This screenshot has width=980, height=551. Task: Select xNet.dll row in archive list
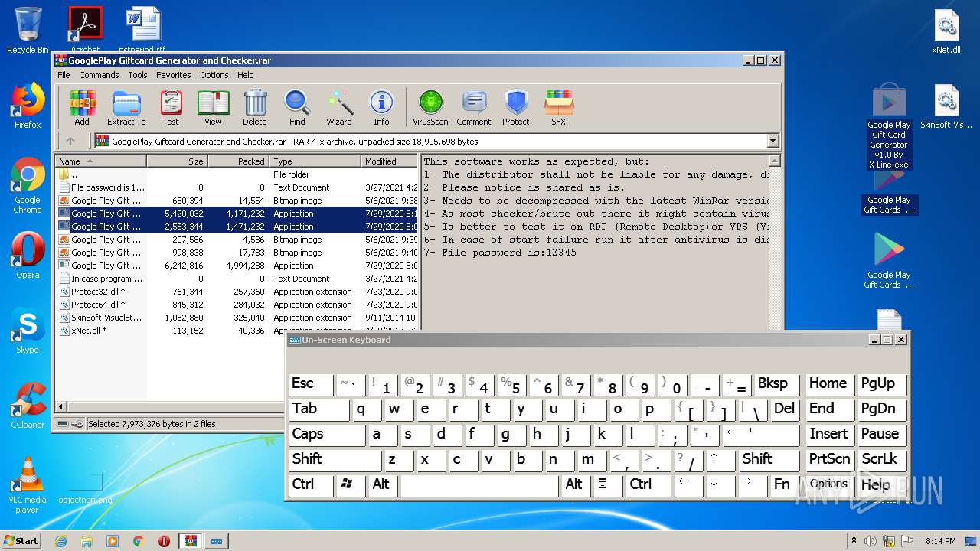pyautogui.click(x=237, y=331)
